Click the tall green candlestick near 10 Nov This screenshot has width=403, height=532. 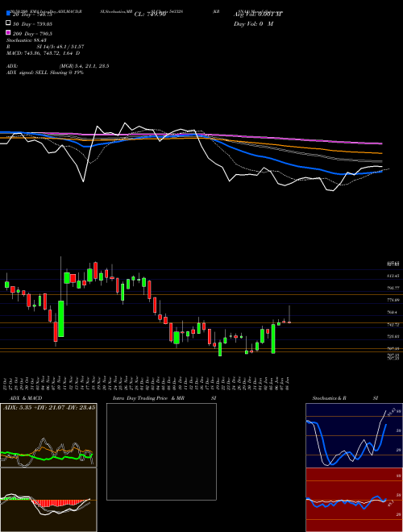tap(60, 318)
